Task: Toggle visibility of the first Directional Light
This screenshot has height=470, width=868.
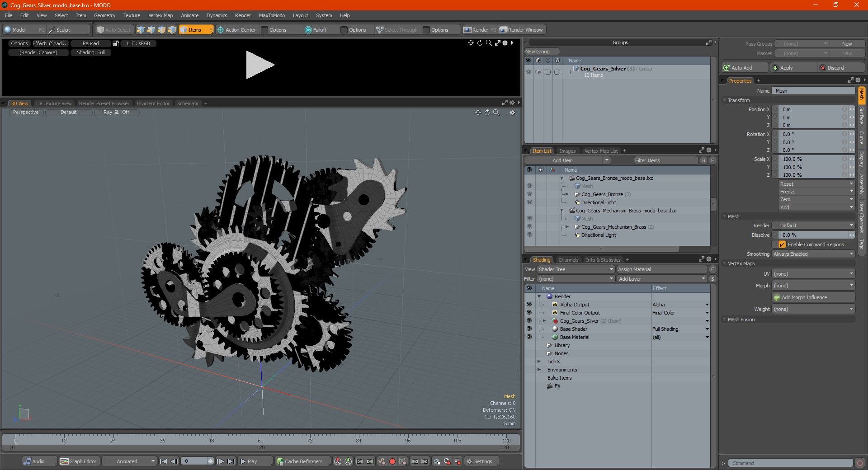Action: coord(529,202)
